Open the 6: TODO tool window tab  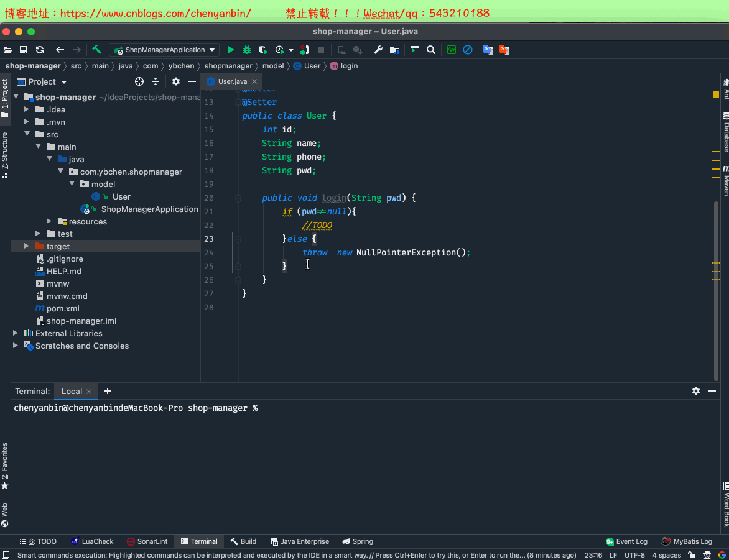tap(38, 541)
